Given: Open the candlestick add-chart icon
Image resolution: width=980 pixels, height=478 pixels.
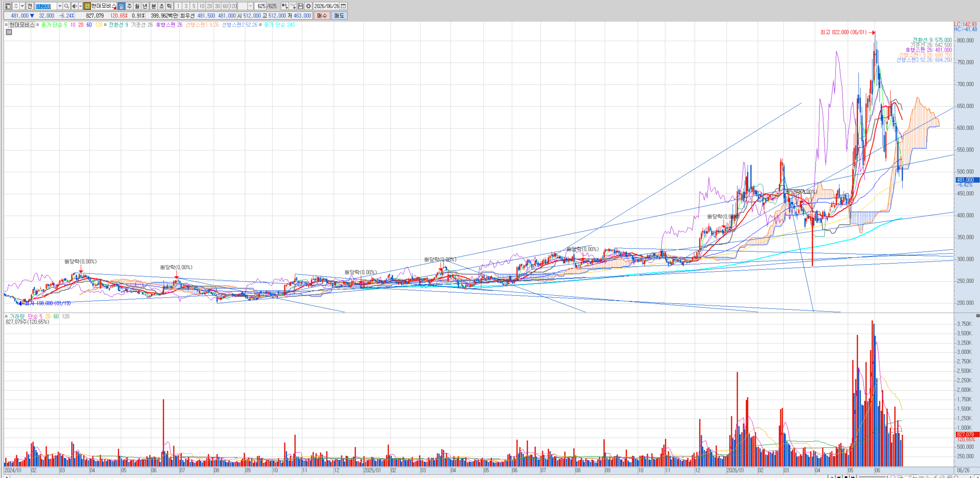Looking at the screenshot, I should pyautogui.click(x=285, y=6).
